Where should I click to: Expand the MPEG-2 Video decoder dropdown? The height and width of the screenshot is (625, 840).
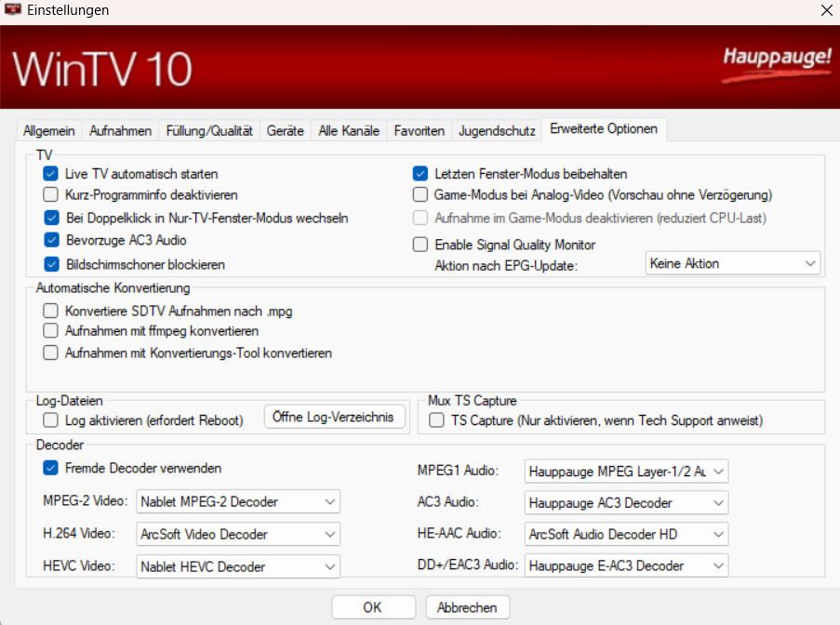pos(238,502)
